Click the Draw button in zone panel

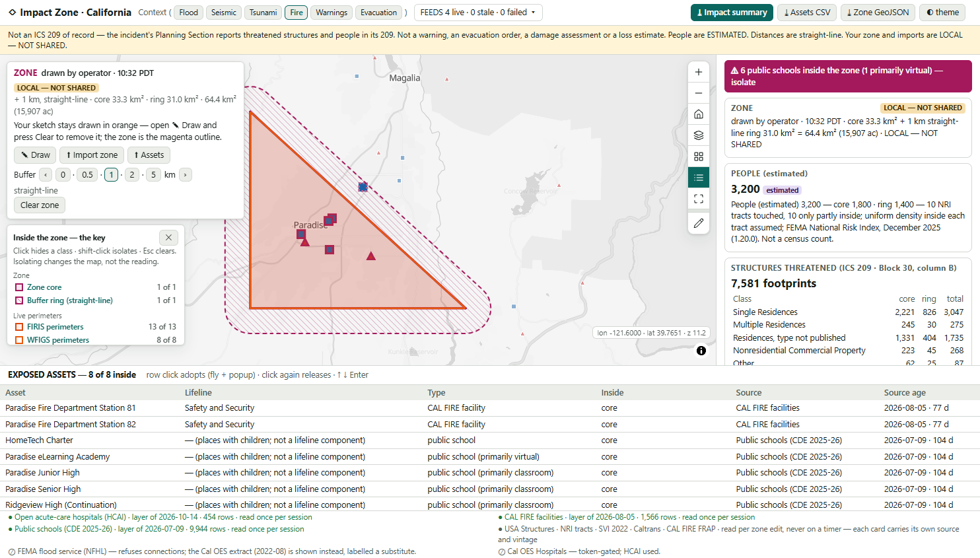pyautogui.click(x=35, y=155)
